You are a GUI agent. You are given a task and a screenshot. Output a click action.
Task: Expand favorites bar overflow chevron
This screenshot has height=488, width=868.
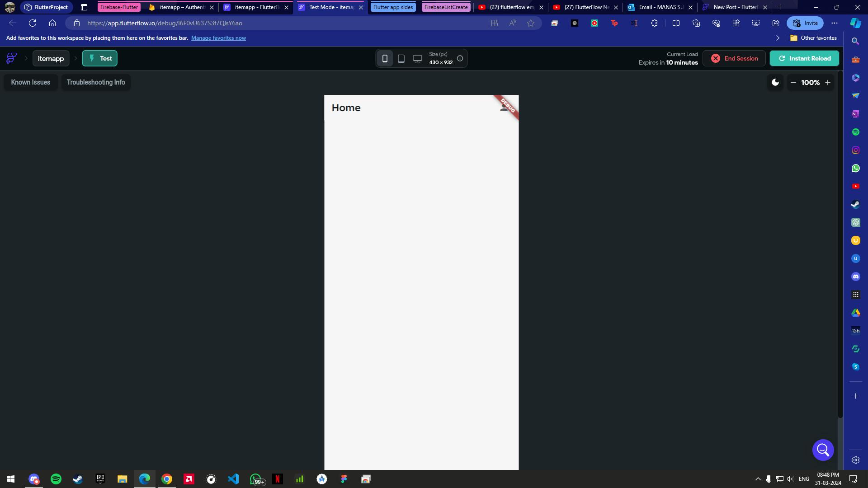pyautogui.click(x=778, y=38)
